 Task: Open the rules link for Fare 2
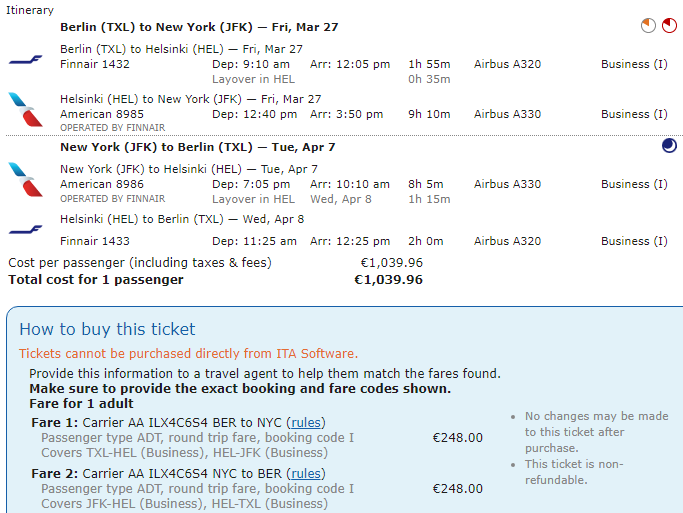coord(306,474)
